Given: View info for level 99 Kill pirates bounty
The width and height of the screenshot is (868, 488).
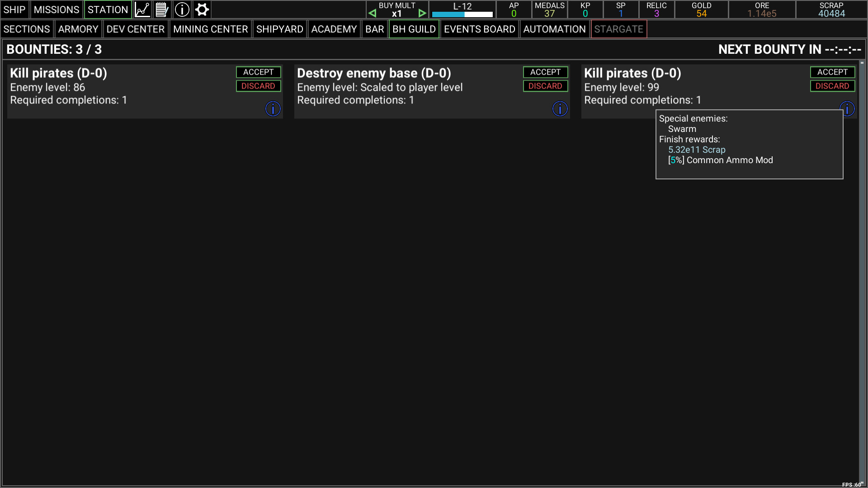Looking at the screenshot, I should 847,108.
